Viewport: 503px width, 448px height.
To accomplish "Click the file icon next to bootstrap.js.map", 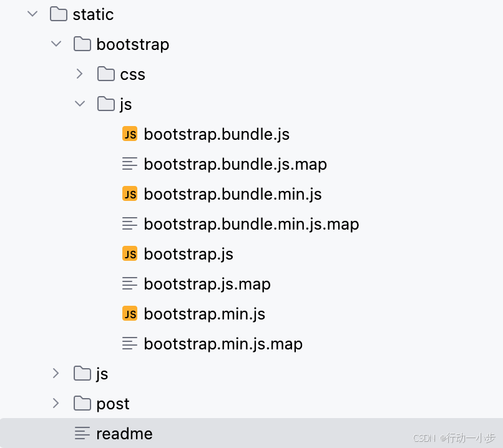I will [130, 283].
